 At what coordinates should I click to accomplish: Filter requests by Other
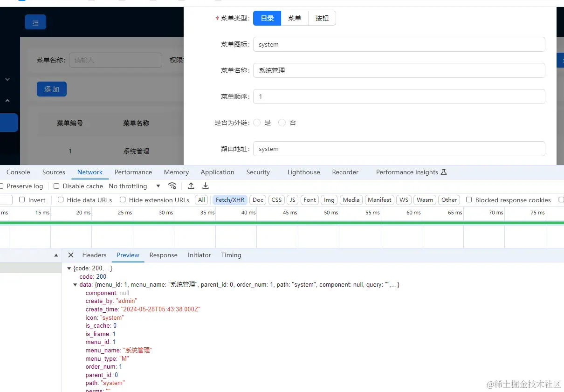point(449,199)
